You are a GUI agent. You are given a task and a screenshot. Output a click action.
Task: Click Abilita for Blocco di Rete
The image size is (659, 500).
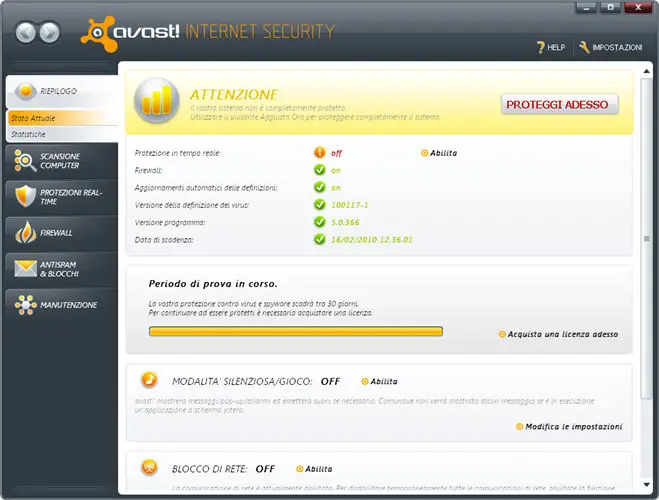(x=314, y=469)
